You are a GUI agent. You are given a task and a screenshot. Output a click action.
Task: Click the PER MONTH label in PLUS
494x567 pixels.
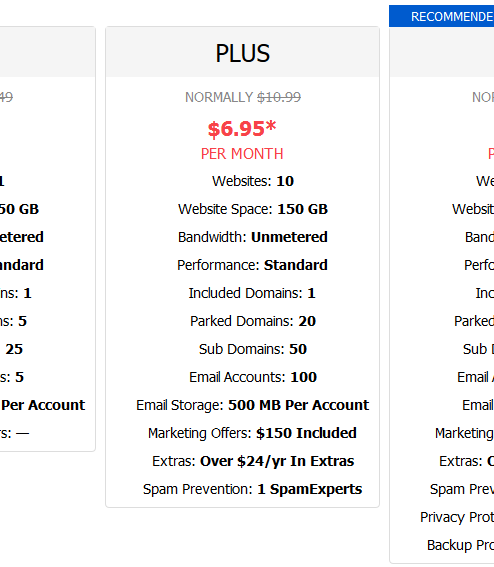tap(242, 154)
